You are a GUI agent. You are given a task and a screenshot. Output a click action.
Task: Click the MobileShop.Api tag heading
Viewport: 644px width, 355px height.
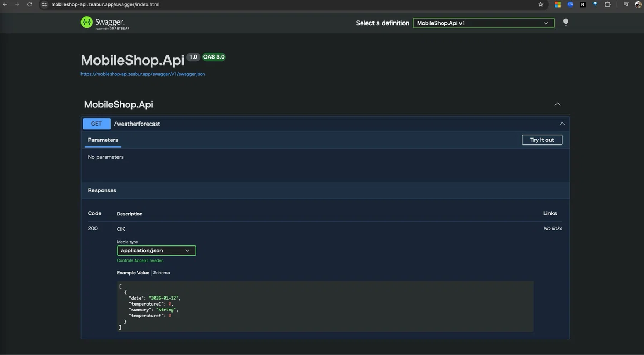(x=119, y=104)
